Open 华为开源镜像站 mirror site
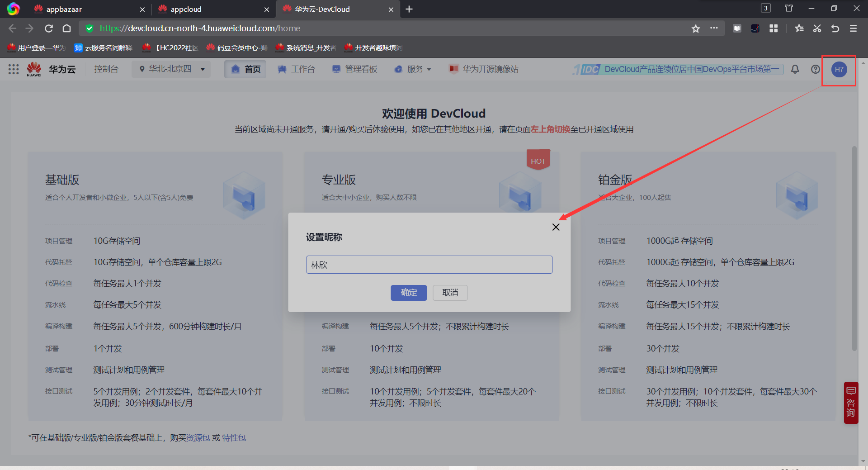The image size is (868, 470). point(484,69)
